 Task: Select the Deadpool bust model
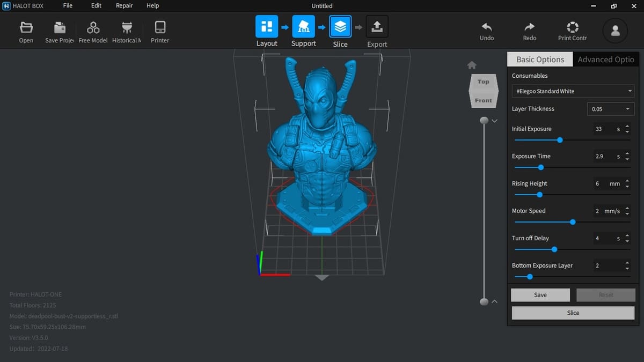click(x=321, y=145)
